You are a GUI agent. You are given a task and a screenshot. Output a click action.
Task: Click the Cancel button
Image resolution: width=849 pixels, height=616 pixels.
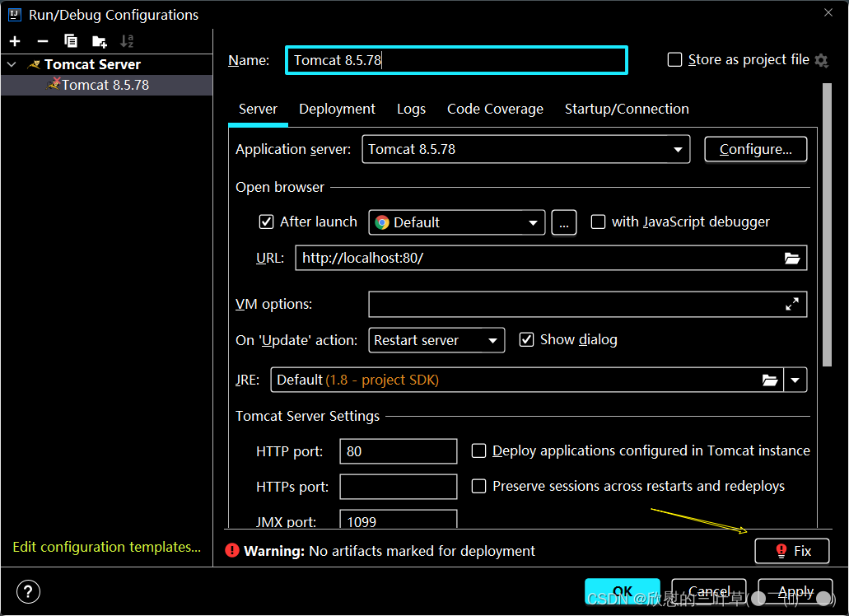pos(709,591)
